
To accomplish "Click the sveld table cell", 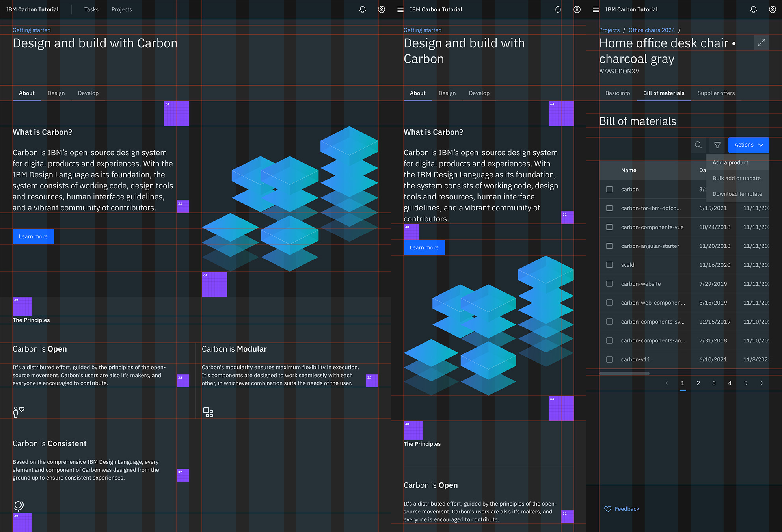I will point(628,265).
